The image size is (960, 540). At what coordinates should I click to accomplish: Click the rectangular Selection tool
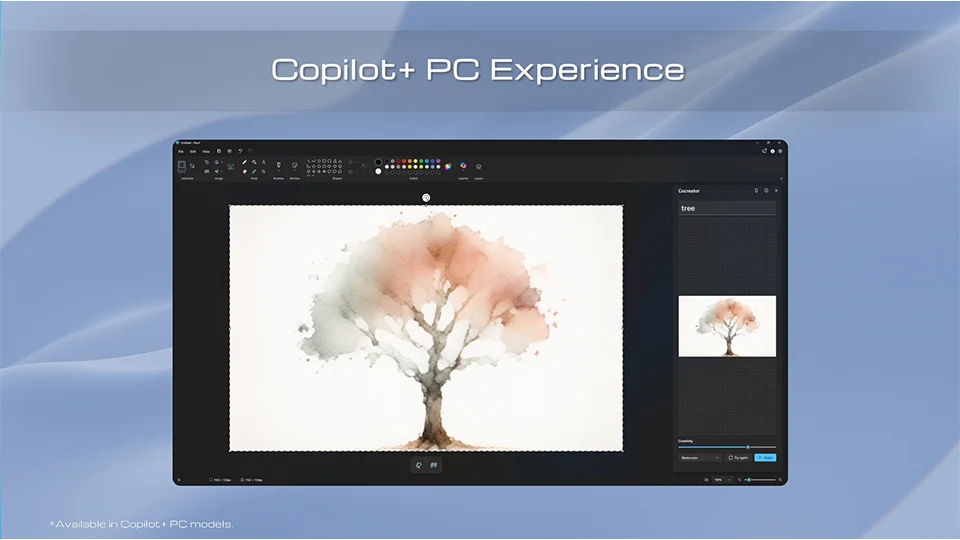pos(182,167)
